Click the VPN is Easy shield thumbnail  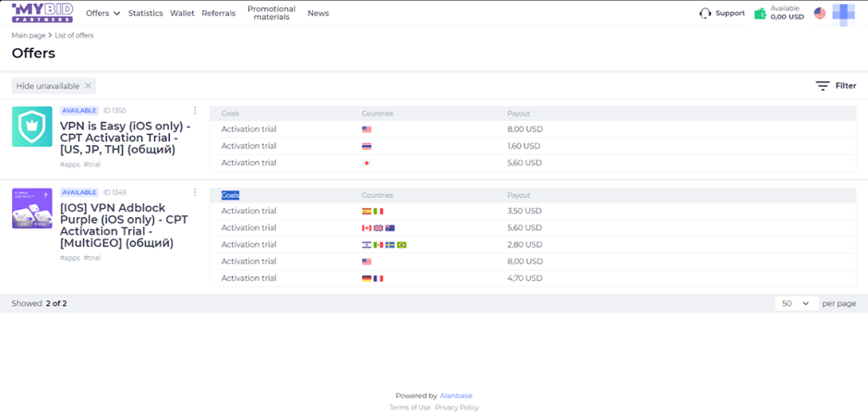pos(32,127)
